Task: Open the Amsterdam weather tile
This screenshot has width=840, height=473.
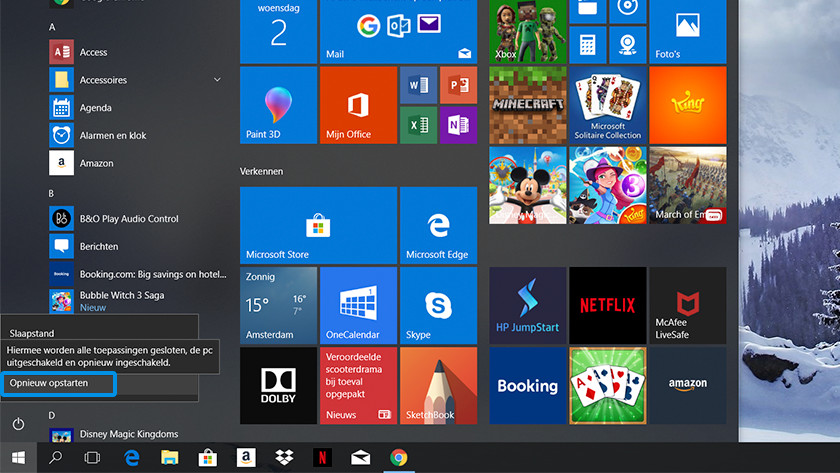Action: click(279, 305)
